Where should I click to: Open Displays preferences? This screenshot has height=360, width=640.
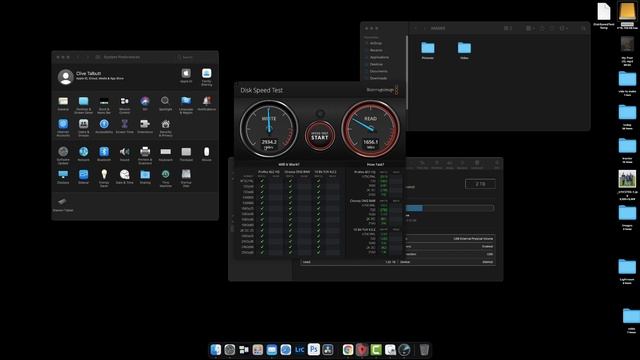tap(63, 177)
